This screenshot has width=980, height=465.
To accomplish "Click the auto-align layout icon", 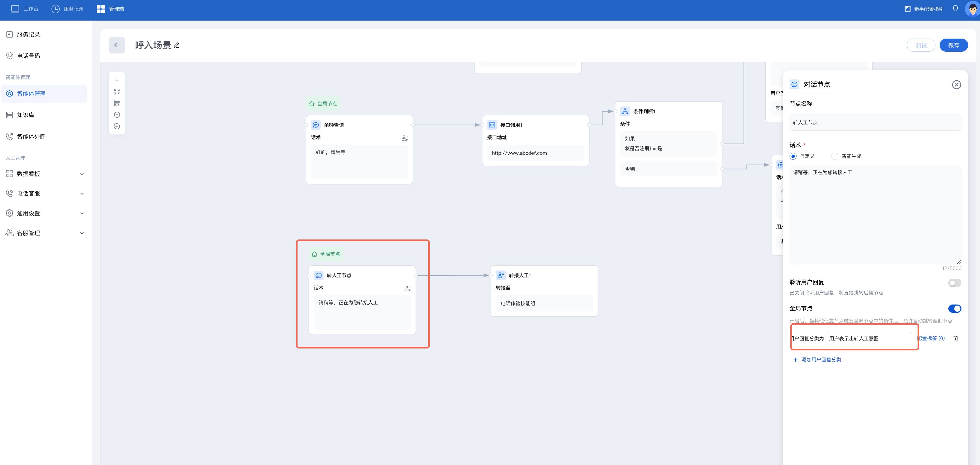I will tap(117, 103).
